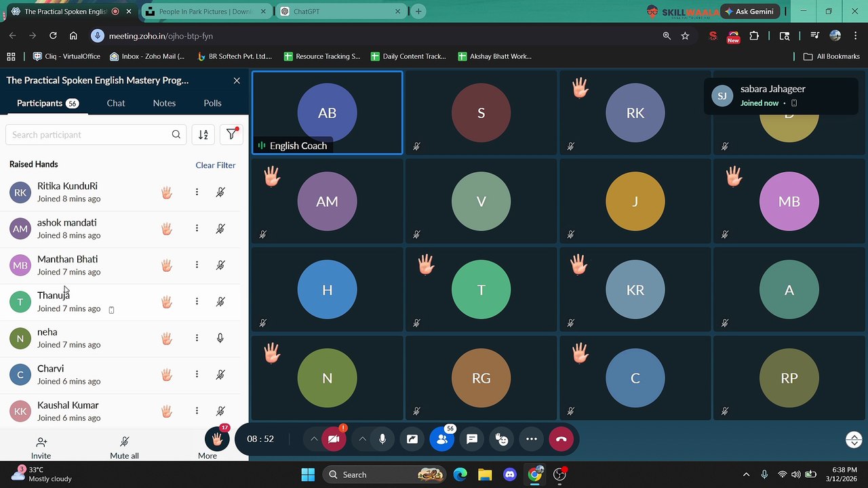Toggle Manthan Bhati's microphone
This screenshot has height=488, width=868.
[x=220, y=265]
